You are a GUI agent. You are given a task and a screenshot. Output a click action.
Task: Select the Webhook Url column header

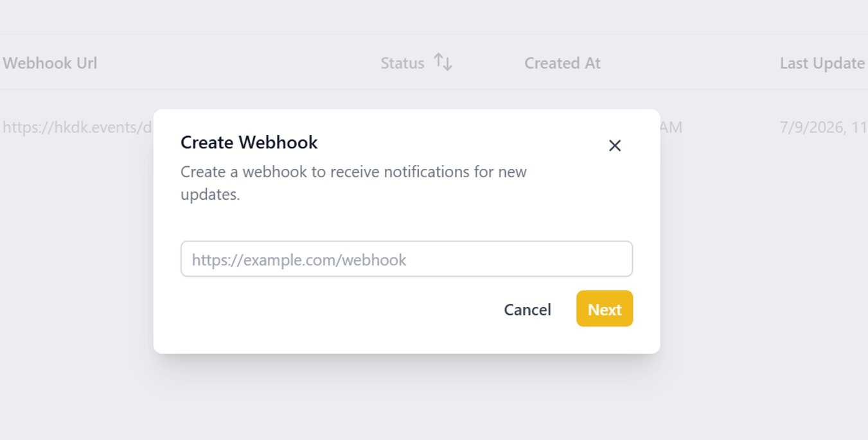[x=50, y=63]
